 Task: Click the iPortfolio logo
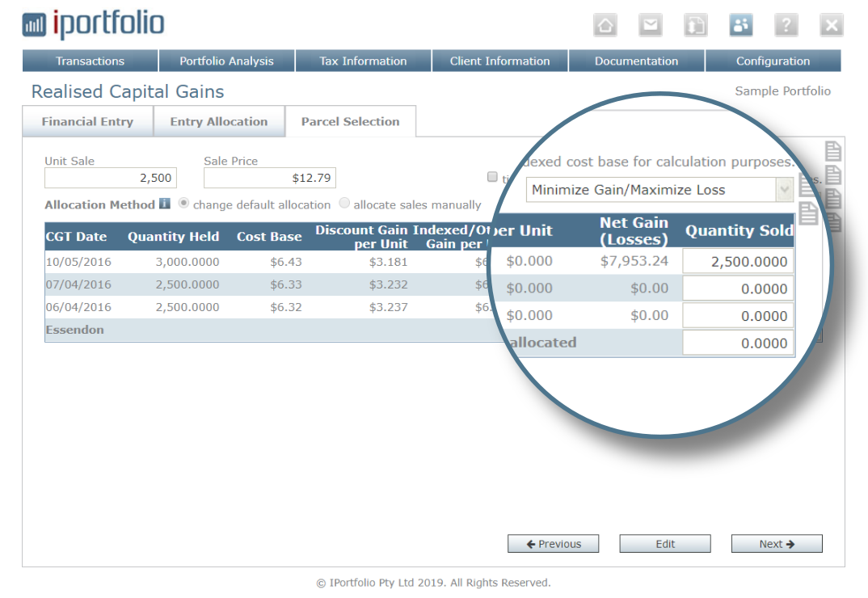pyautogui.click(x=93, y=24)
